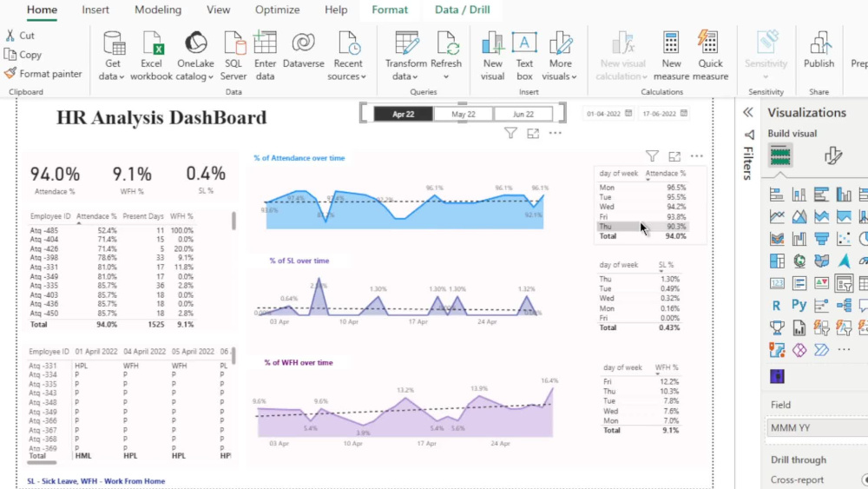The width and height of the screenshot is (868, 489).
Task: Click Copy in Clipboard group
Action: click(x=23, y=55)
